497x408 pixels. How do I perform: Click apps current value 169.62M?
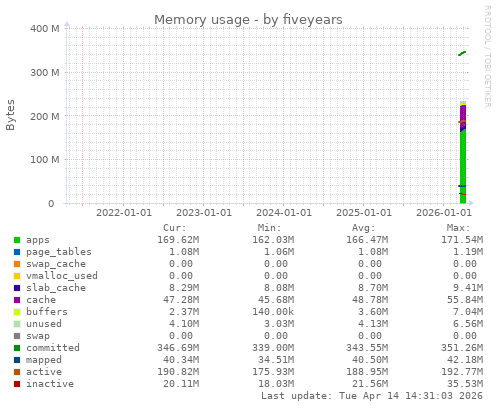tap(178, 240)
